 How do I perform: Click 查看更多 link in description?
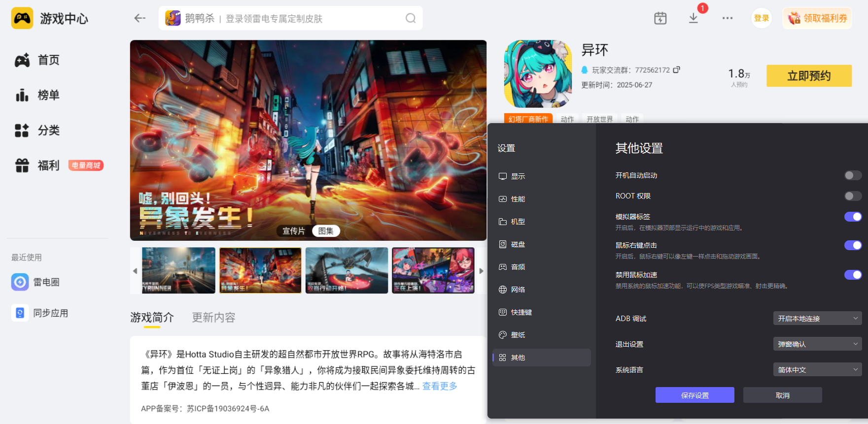(440, 386)
